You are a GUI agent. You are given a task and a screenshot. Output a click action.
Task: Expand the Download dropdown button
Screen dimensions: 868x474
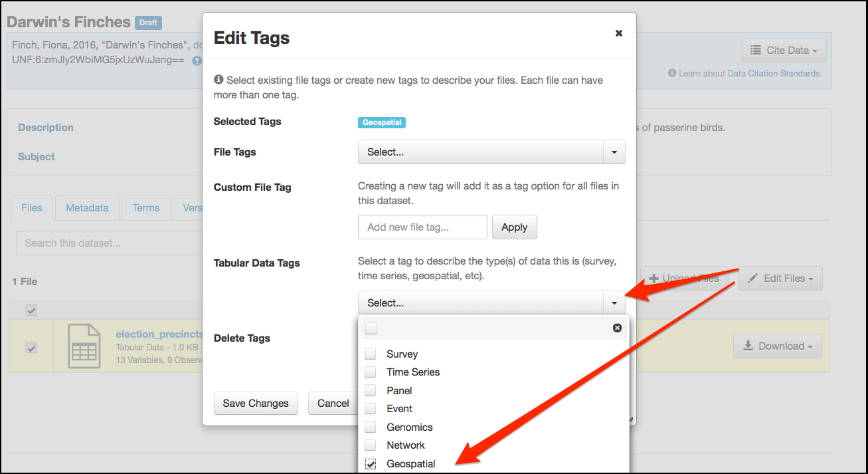(777, 346)
